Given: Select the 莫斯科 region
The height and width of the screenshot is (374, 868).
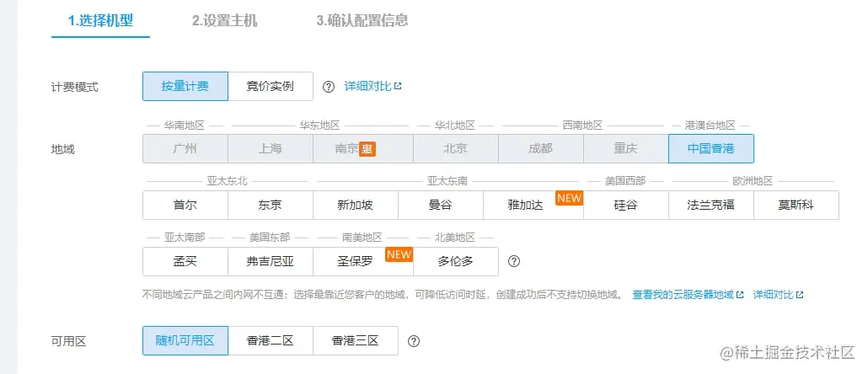Looking at the screenshot, I should point(796,206).
